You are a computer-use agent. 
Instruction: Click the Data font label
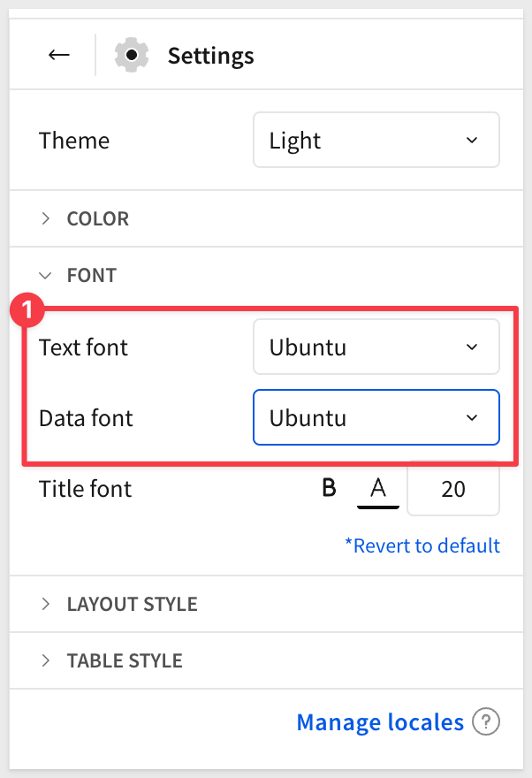pos(86,417)
